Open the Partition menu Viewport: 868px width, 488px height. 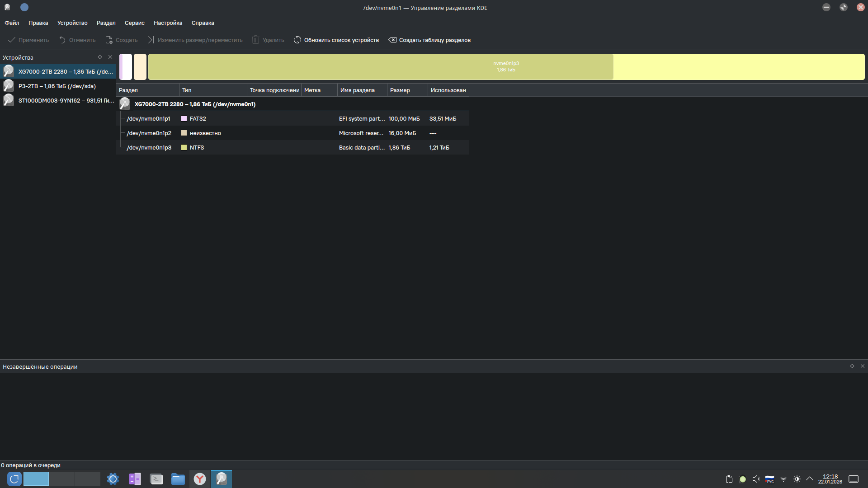coord(106,23)
